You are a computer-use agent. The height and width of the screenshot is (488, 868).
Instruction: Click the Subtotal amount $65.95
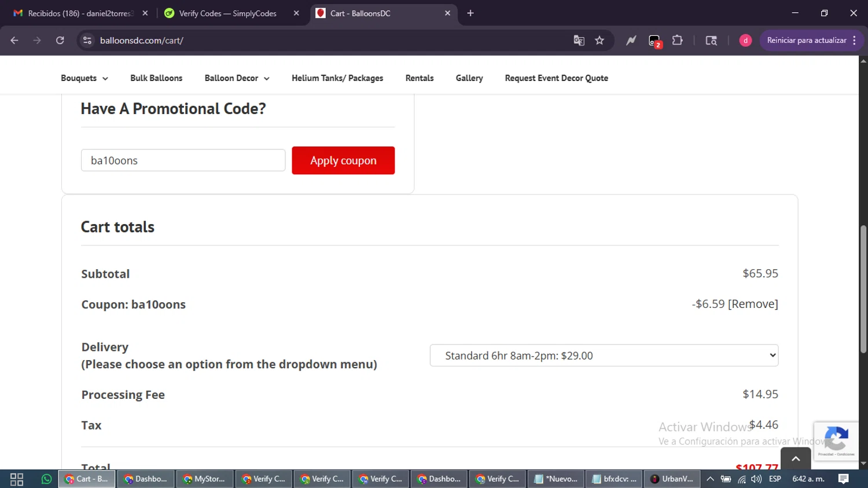760,273
